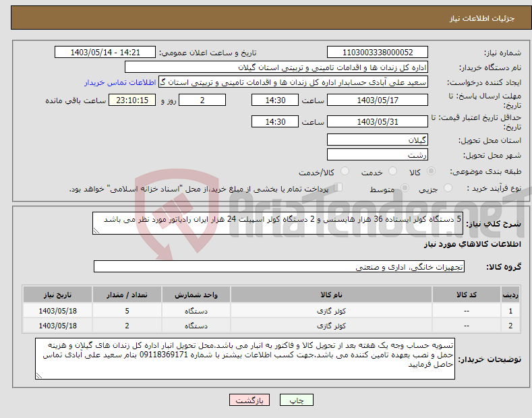Click the تعداد / مقدار column header
Viewport: 532px width, 418px height.
tap(127, 295)
